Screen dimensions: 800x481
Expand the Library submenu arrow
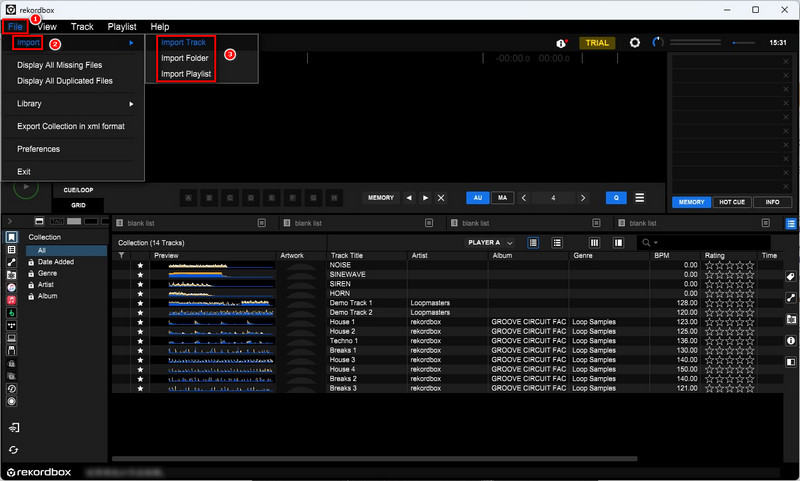pos(132,104)
